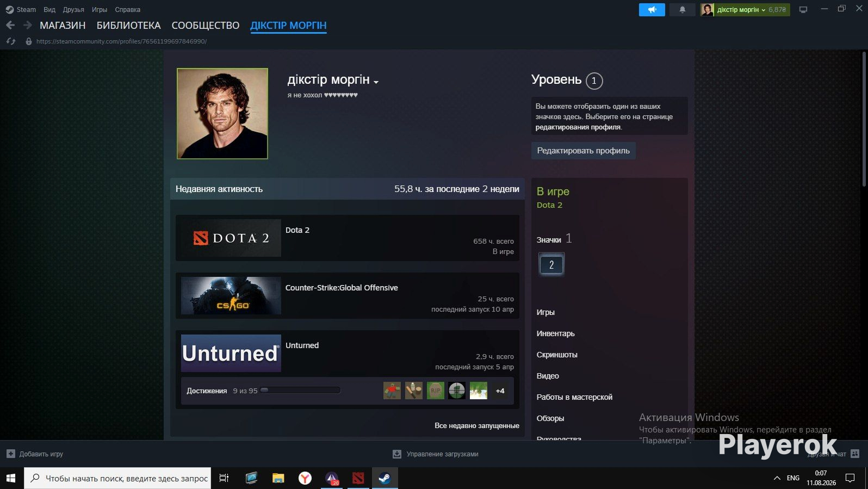Click the page's vertical scrollbar

(x=864, y=120)
